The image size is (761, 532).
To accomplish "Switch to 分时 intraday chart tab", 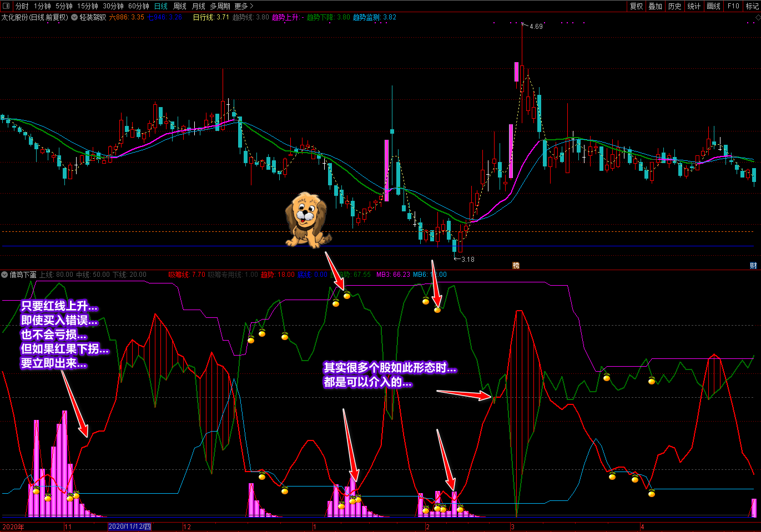I will (22, 6).
